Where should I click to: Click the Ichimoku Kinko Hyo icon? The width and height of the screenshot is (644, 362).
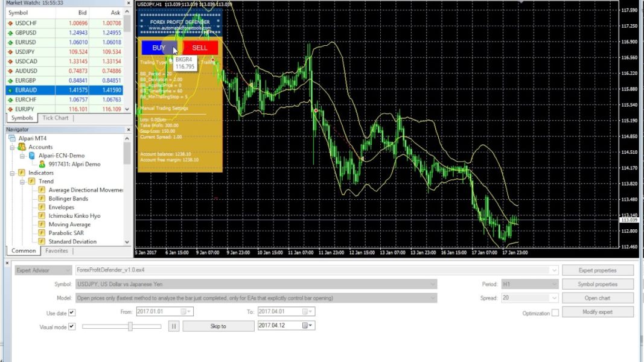(42, 216)
